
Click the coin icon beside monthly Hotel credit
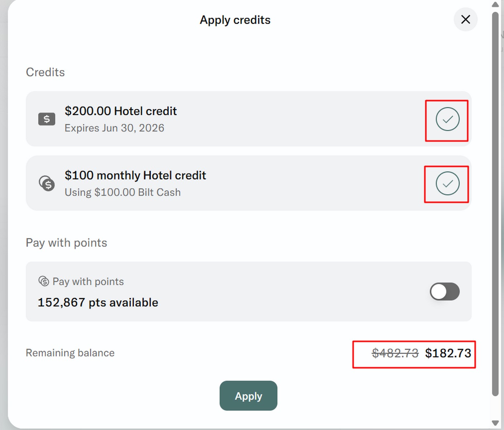point(47,183)
